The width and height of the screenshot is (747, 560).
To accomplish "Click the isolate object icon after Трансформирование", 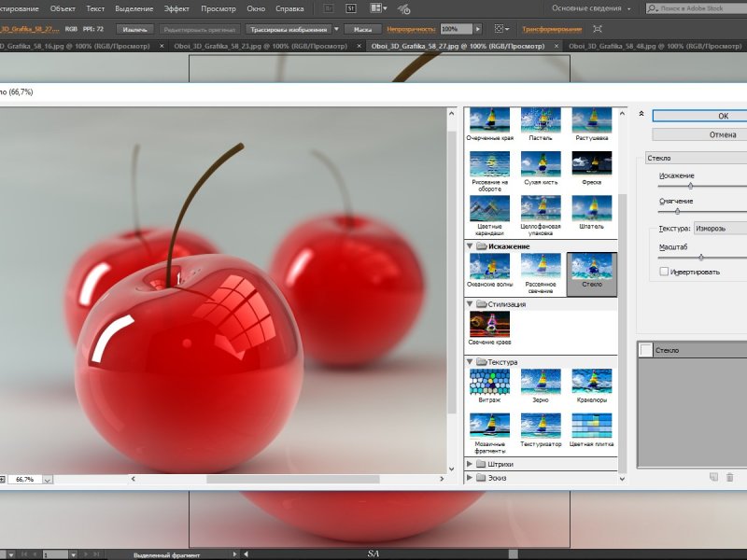I will (x=598, y=29).
